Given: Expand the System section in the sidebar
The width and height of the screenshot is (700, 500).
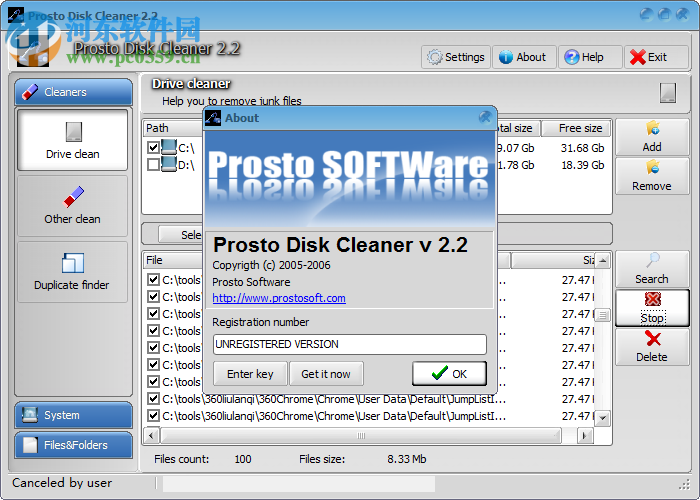Looking at the screenshot, I should click(x=74, y=415).
